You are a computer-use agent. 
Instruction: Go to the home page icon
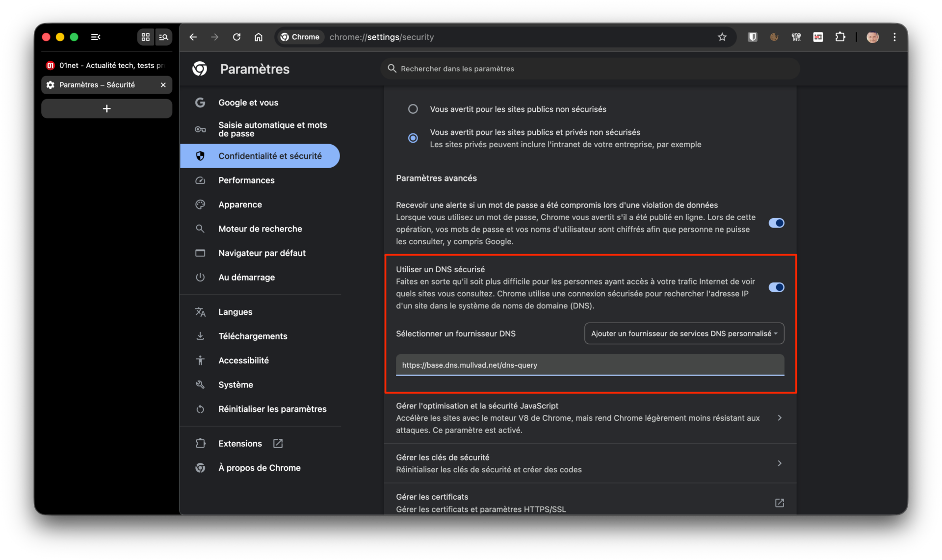click(259, 37)
